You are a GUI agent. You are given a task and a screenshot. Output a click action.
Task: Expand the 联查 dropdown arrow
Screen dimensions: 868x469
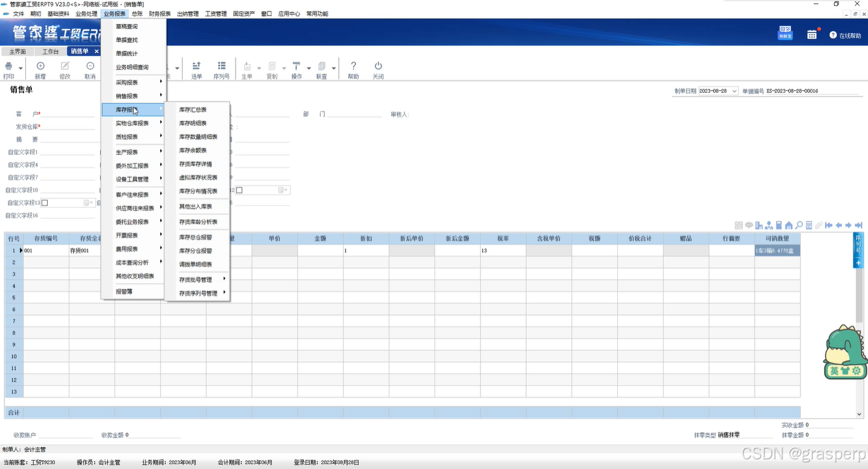click(333, 69)
